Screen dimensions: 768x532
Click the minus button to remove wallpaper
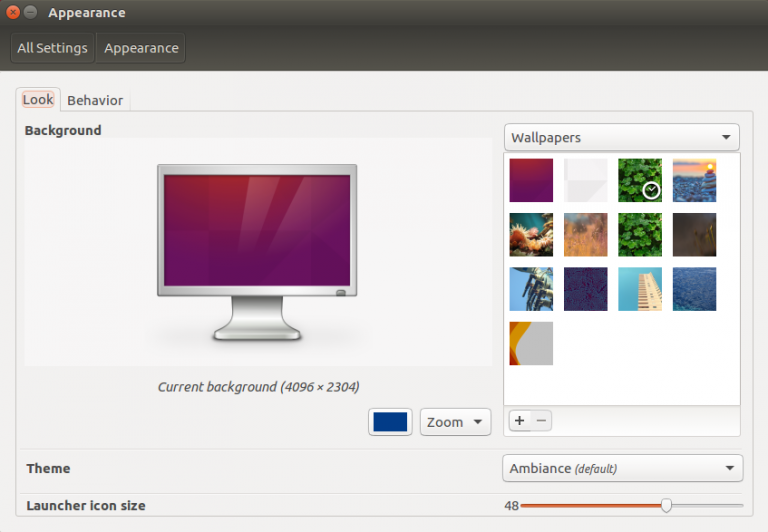click(x=541, y=421)
